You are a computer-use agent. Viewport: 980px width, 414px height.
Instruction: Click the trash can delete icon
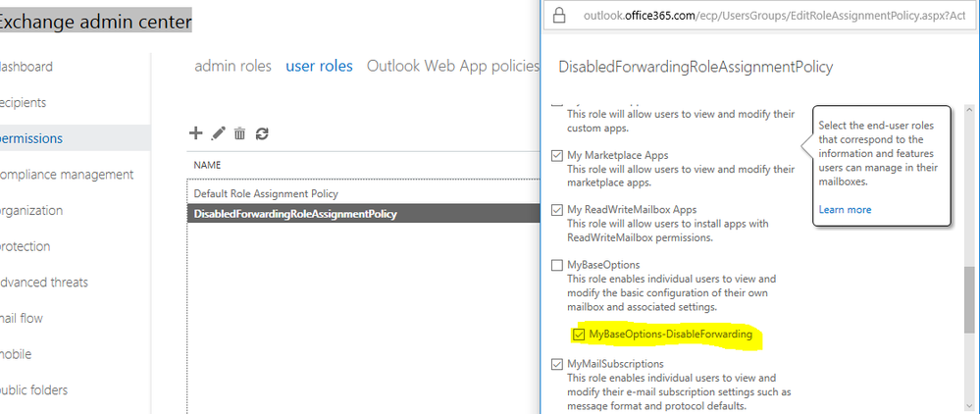(x=239, y=133)
